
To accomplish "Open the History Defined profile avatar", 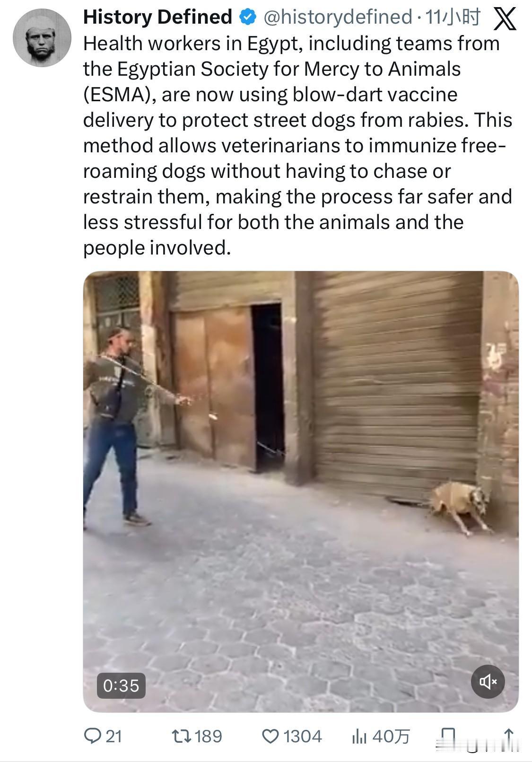I will coord(42,37).
